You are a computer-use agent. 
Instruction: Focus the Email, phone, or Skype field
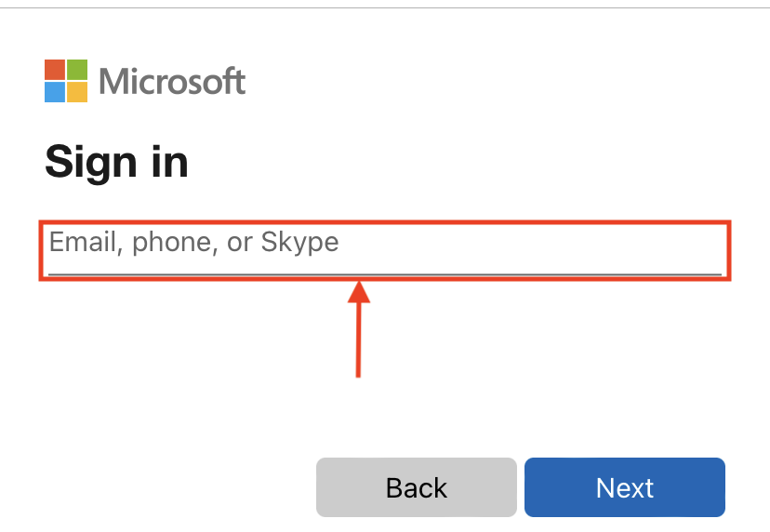tap(385, 250)
